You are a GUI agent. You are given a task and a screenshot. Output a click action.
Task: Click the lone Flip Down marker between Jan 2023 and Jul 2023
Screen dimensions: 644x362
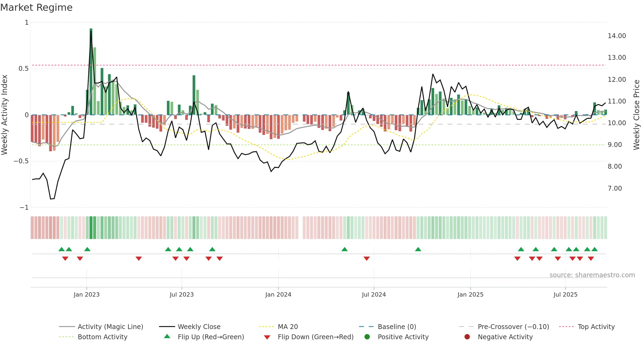139,258
